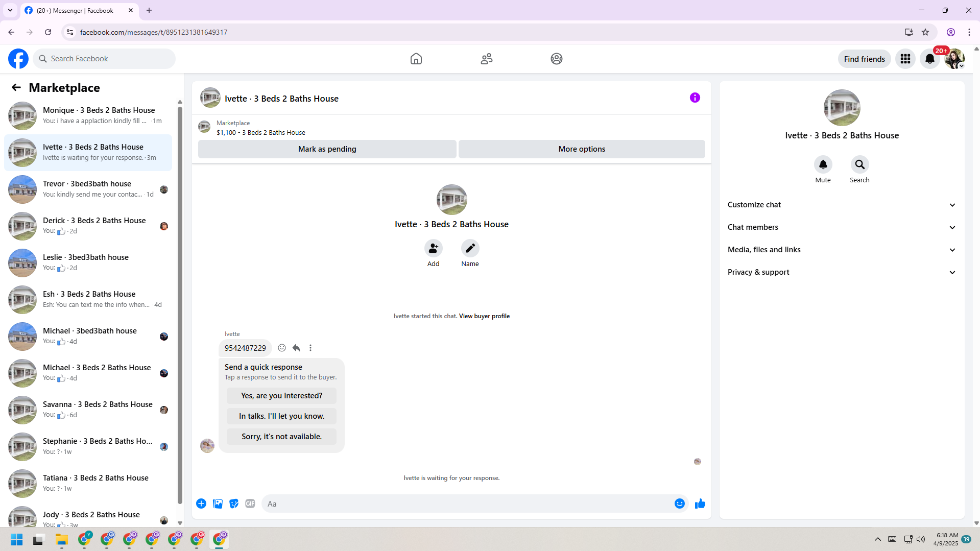Choose a GIF from the composer

250,504
